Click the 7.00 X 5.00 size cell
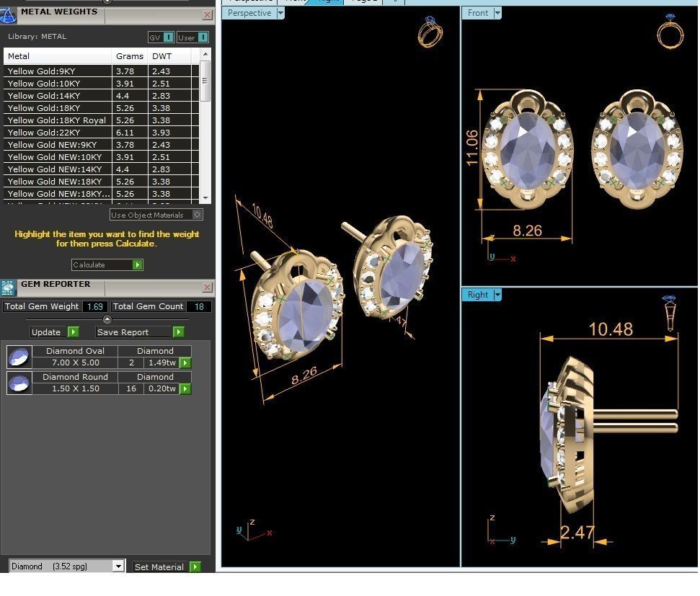This screenshot has width=700, height=596. pyautogui.click(x=76, y=363)
